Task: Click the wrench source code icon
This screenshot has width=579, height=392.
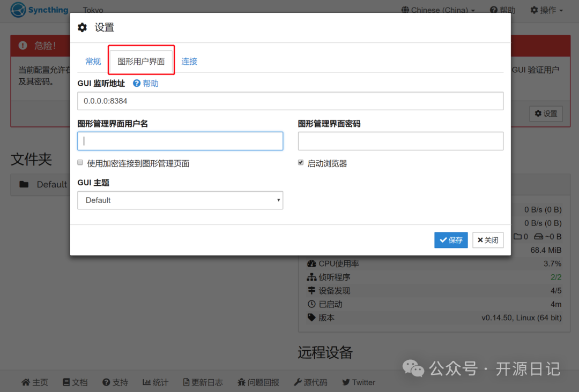Action: coord(298,382)
